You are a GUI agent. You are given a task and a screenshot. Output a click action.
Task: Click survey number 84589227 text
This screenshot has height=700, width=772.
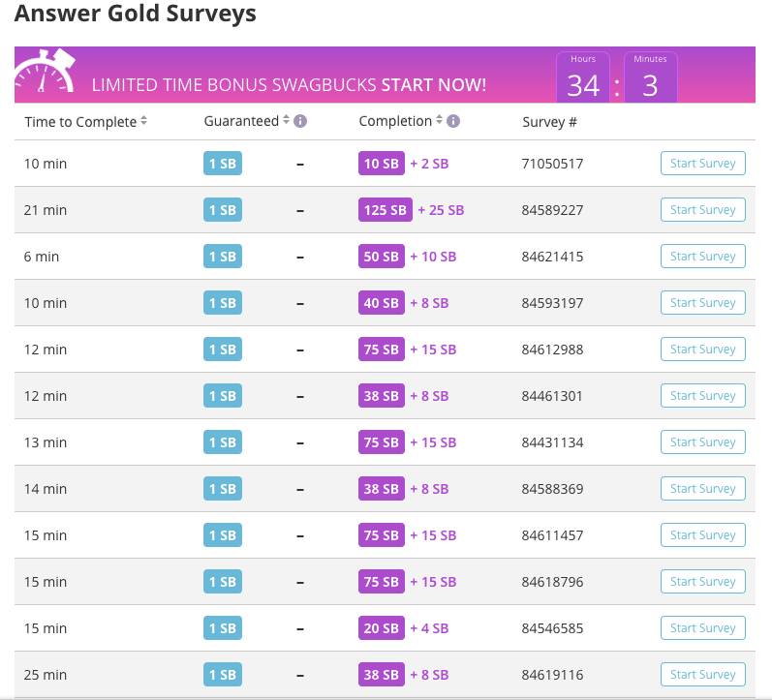tap(552, 210)
